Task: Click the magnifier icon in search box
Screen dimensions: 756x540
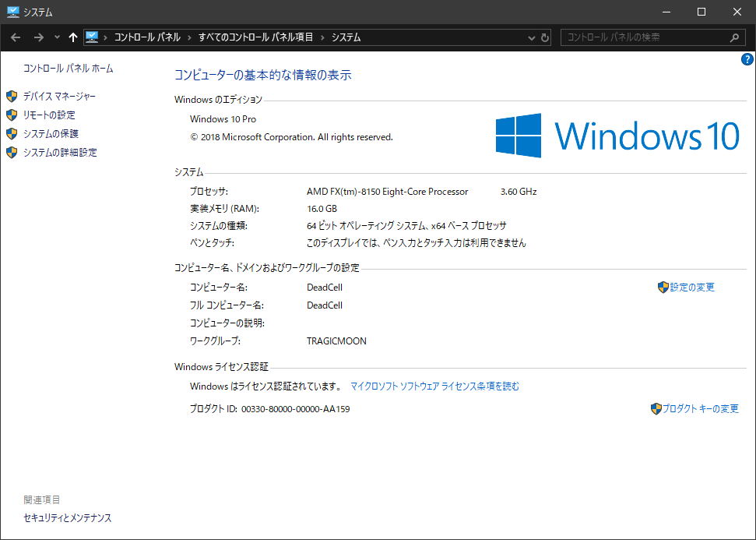Action: tap(734, 37)
